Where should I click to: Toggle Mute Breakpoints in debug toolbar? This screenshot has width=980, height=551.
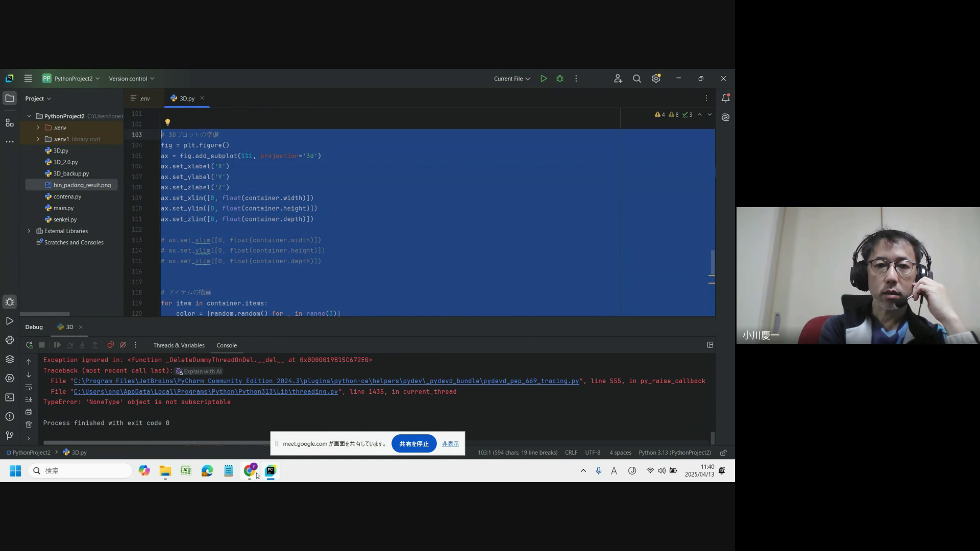coord(123,345)
